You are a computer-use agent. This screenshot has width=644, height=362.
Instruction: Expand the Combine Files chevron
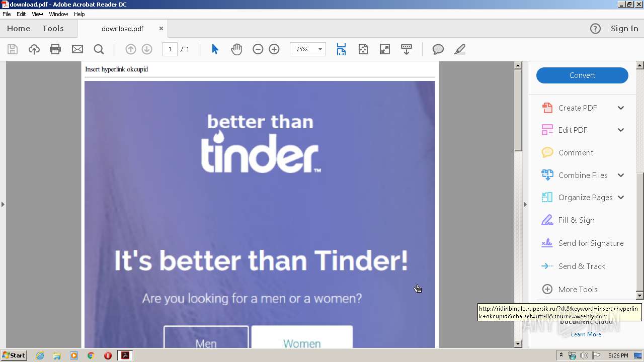(621, 175)
